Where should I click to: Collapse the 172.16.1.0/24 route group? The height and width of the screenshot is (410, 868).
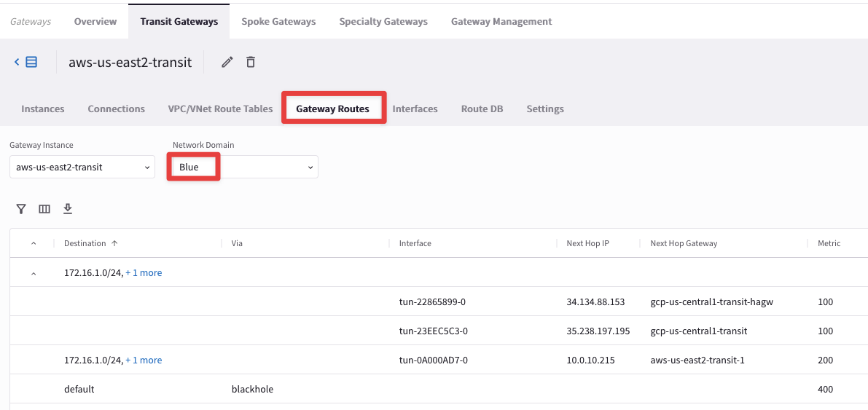33,273
